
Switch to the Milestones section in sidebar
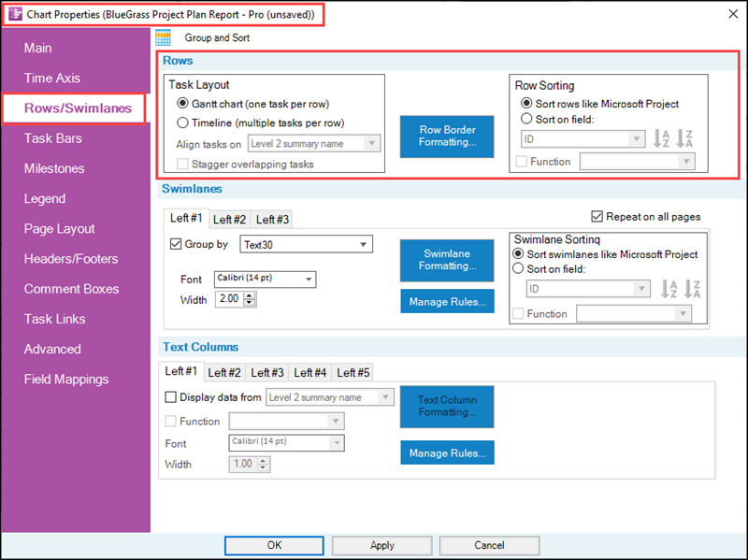(54, 168)
